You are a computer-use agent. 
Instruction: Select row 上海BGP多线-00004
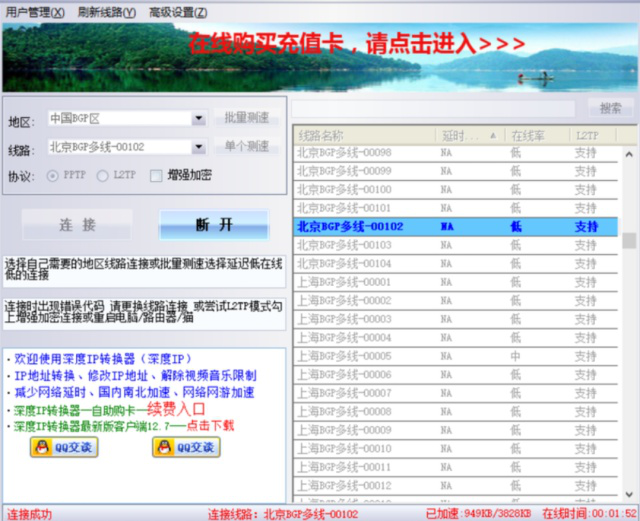pos(456,338)
